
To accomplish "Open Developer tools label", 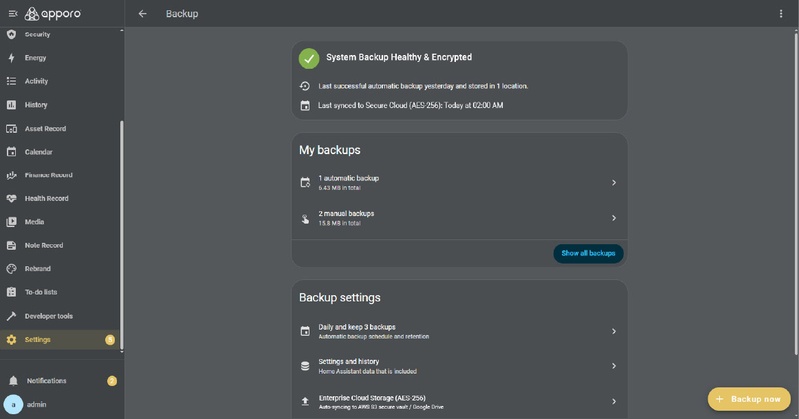I will (x=49, y=316).
